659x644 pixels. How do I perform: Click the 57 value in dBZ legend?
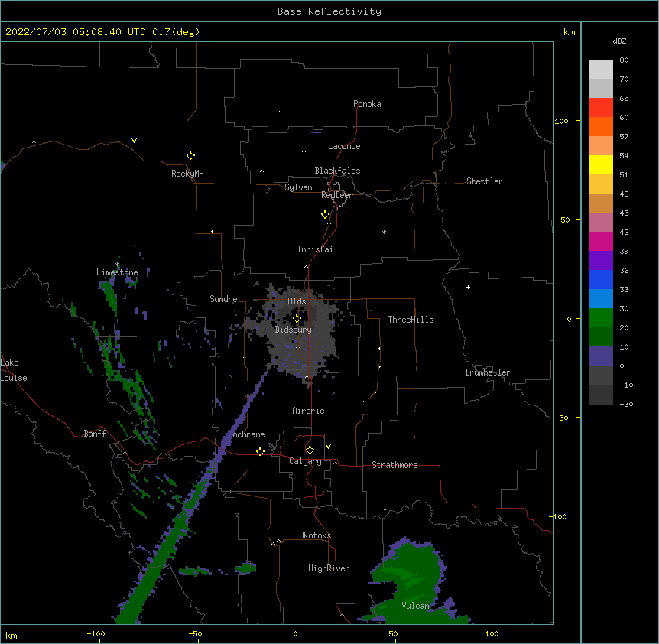pyautogui.click(x=624, y=137)
